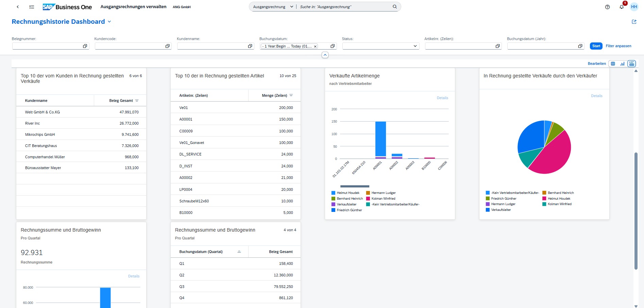Open value help icon beside Kundencode field
This screenshot has width=644, height=308.
click(167, 46)
